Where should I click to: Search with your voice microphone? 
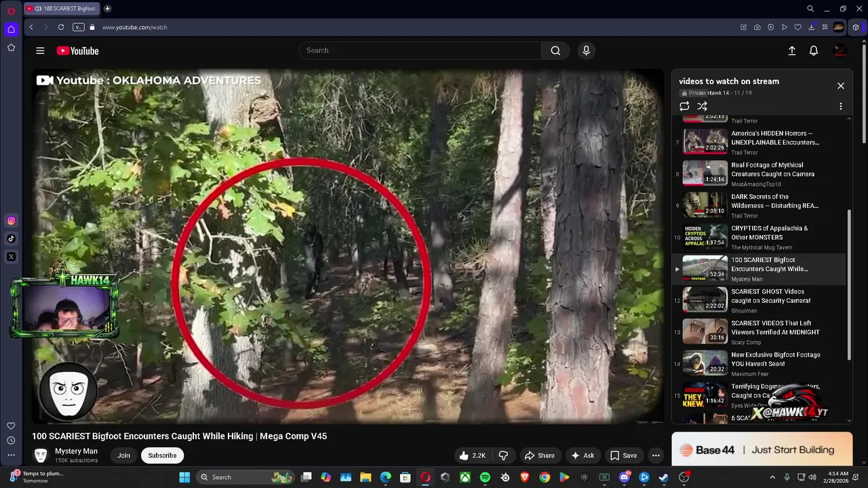[587, 50]
